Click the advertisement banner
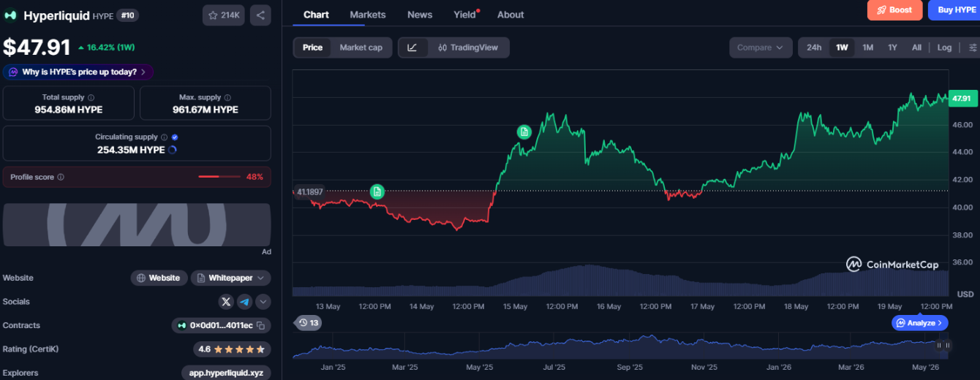 [x=137, y=225]
